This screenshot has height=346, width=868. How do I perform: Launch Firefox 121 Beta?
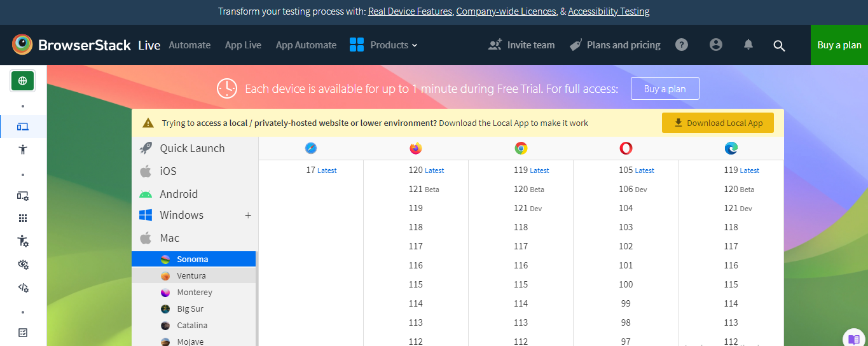(424, 189)
